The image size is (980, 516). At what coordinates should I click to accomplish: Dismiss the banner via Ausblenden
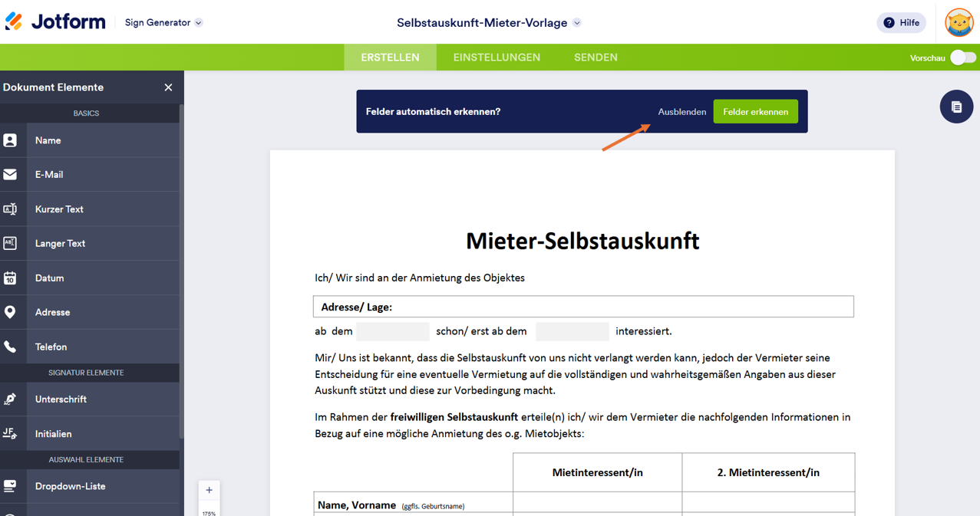pyautogui.click(x=681, y=111)
